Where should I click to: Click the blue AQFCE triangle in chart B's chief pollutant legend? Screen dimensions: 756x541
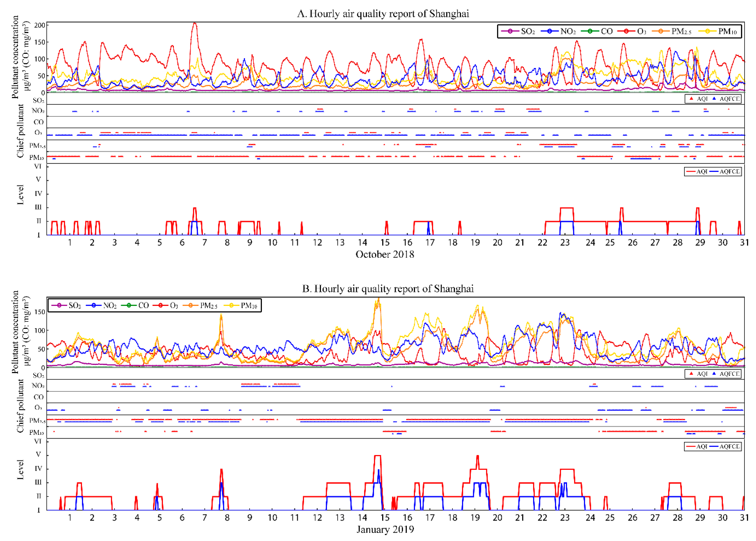714,374
